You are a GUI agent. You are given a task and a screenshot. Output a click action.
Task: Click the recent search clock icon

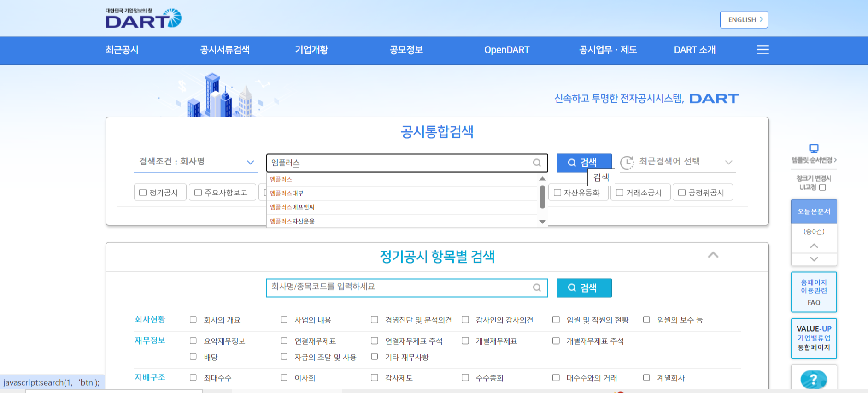pos(627,162)
